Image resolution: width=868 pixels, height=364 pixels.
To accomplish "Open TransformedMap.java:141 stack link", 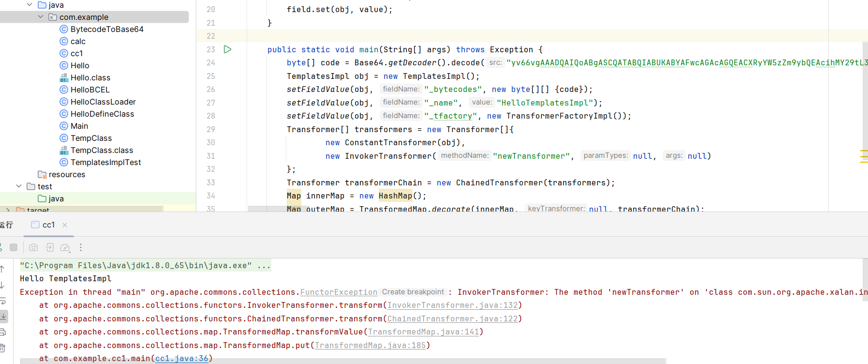I will click(424, 332).
